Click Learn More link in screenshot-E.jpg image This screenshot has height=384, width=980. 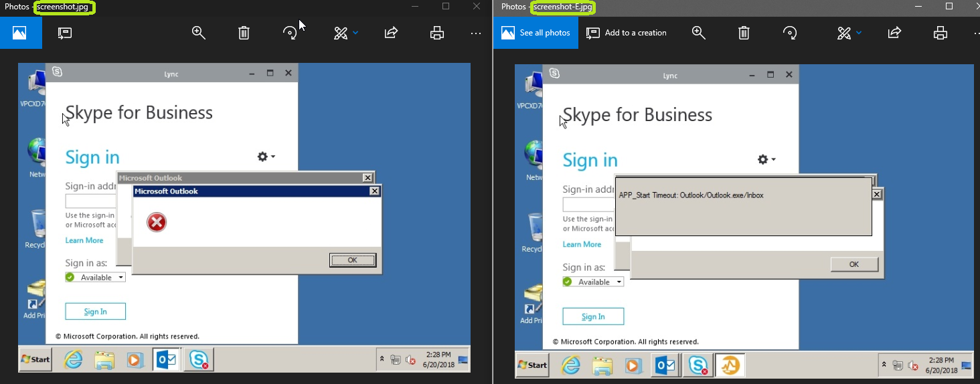(582, 244)
